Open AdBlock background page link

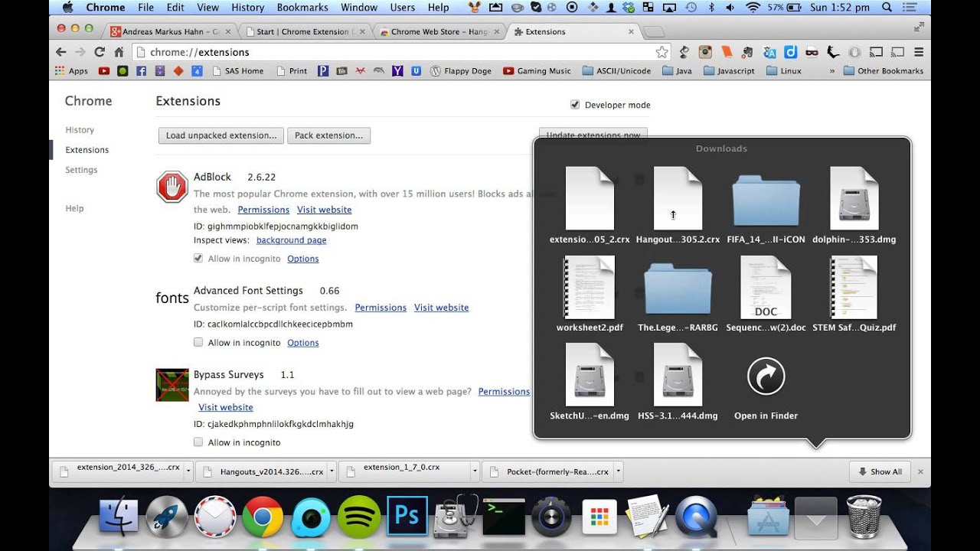click(x=291, y=240)
